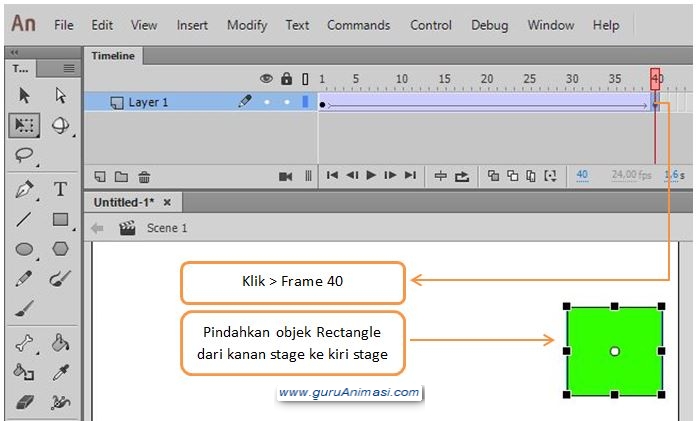Click the back arrow beside Scene 1
Image resolution: width=698 pixels, height=421 pixels.
click(97, 228)
